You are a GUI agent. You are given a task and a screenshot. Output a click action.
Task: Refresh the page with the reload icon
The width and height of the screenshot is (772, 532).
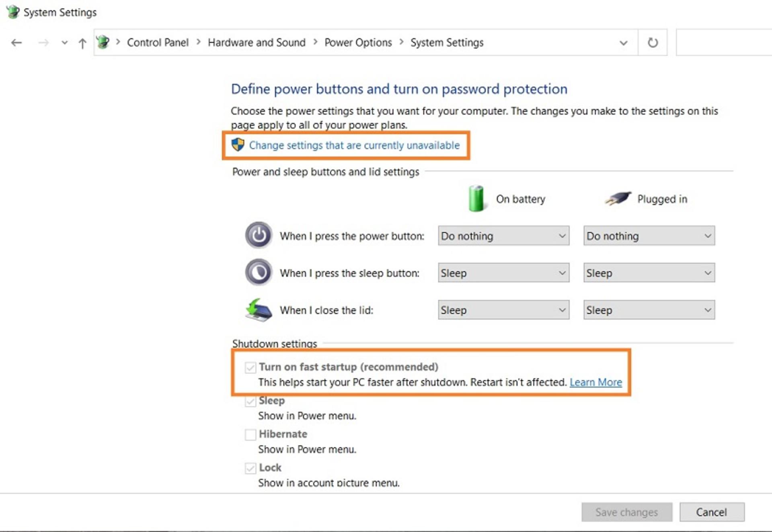tap(653, 43)
